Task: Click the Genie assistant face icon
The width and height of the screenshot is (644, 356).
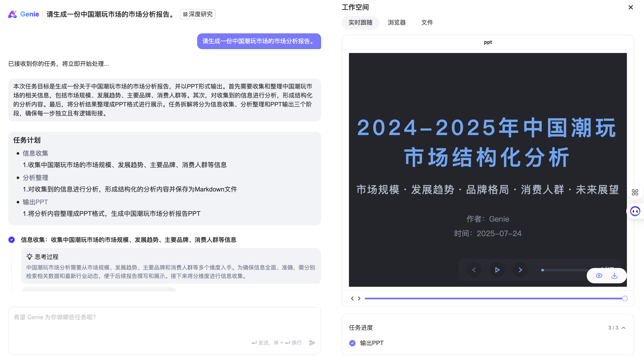Action: (635, 211)
